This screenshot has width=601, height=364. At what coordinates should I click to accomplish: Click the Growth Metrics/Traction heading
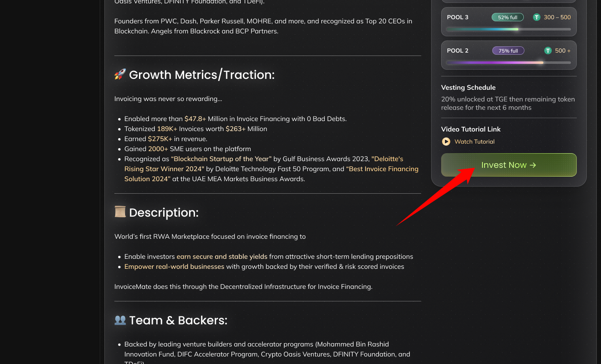click(x=202, y=75)
